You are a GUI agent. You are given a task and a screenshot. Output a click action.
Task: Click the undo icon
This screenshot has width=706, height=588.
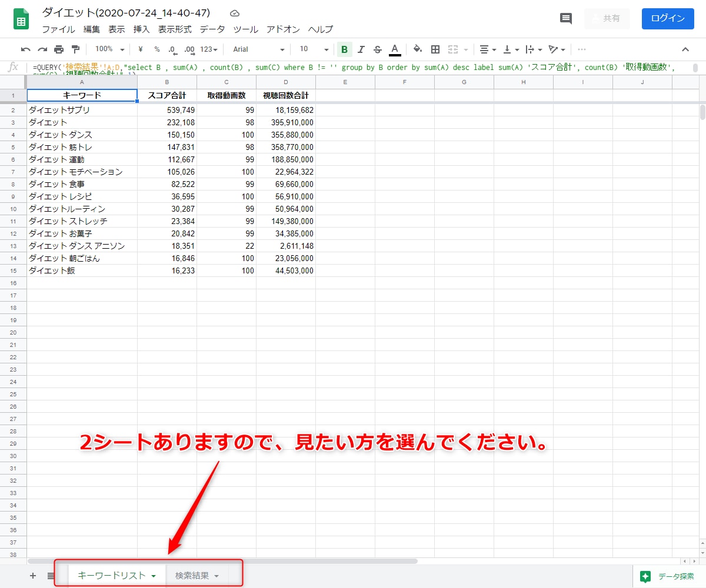(x=25, y=49)
